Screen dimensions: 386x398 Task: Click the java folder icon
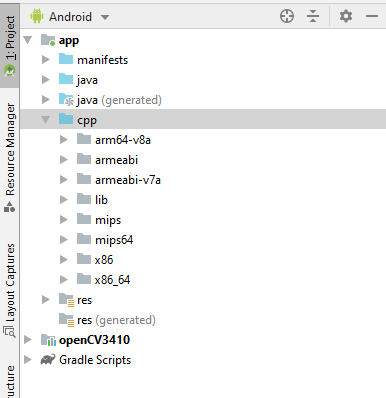(x=66, y=79)
